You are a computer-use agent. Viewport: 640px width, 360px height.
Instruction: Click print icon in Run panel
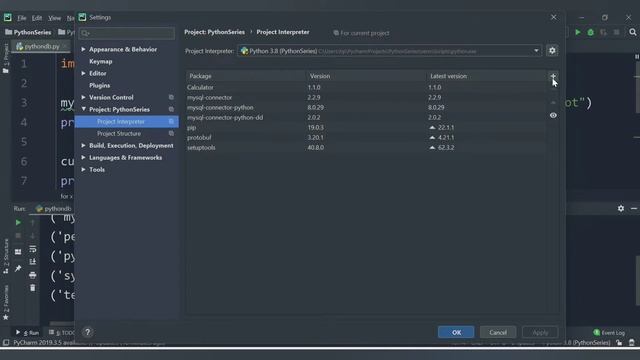[x=33, y=275]
